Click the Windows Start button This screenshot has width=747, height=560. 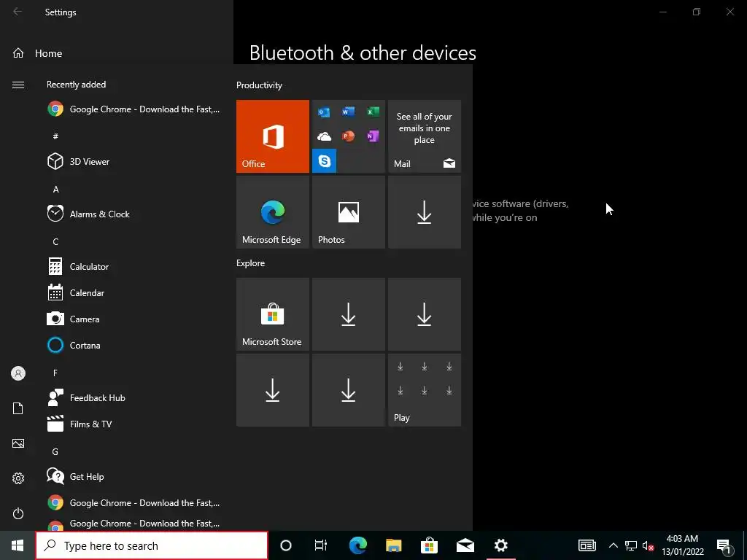18,545
